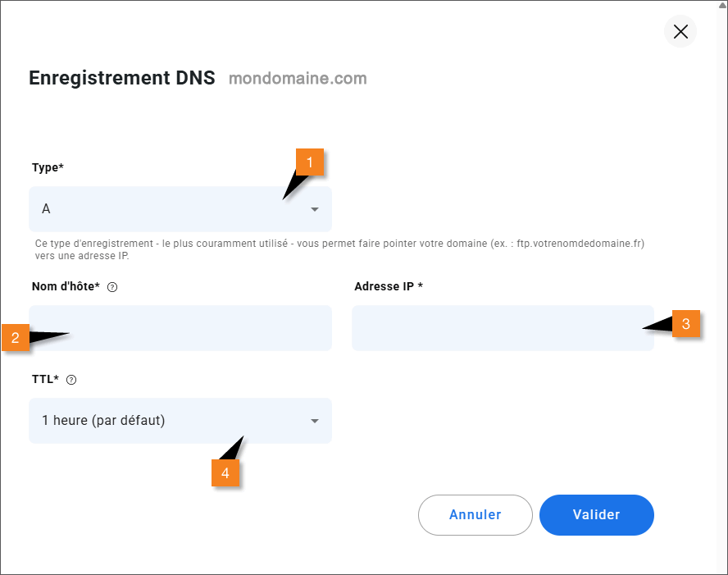Click the orange marker numbered 3
Image resolution: width=728 pixels, height=575 pixels.
[x=685, y=324]
